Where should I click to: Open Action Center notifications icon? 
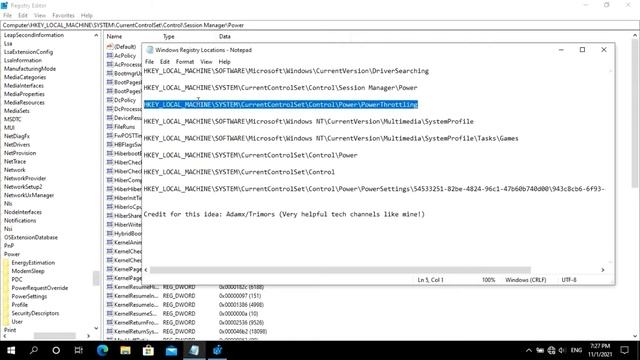point(624,350)
